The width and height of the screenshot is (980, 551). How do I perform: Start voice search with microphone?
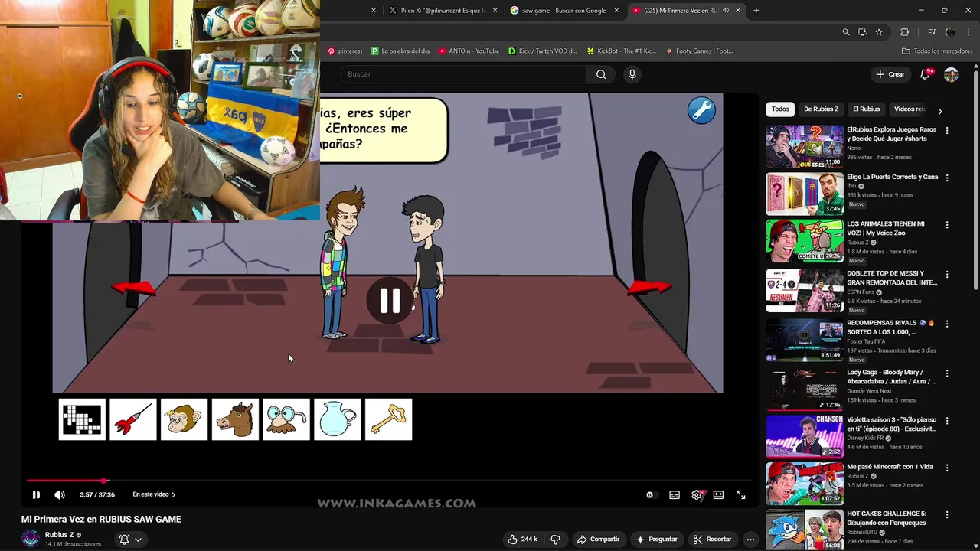pyautogui.click(x=632, y=74)
